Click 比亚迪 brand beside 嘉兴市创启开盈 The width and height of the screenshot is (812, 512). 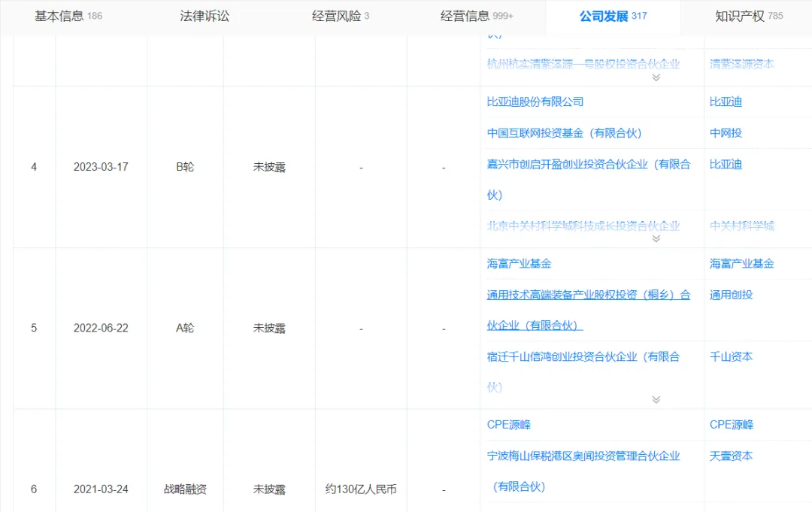click(726, 165)
